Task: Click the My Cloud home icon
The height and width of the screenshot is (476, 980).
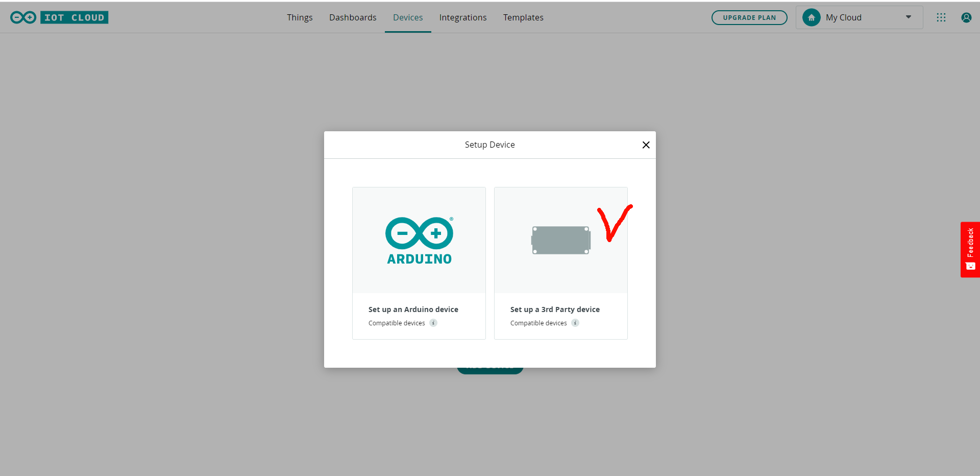Action: coord(812,17)
